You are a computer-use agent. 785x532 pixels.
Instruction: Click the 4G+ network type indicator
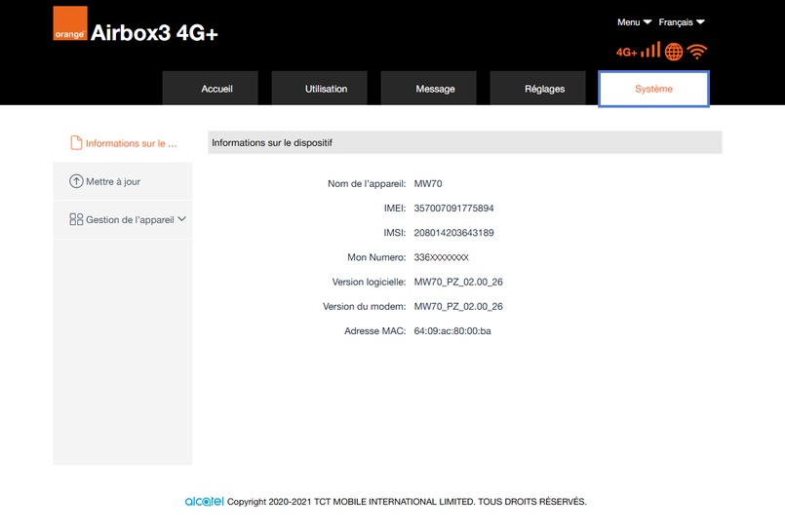click(626, 53)
